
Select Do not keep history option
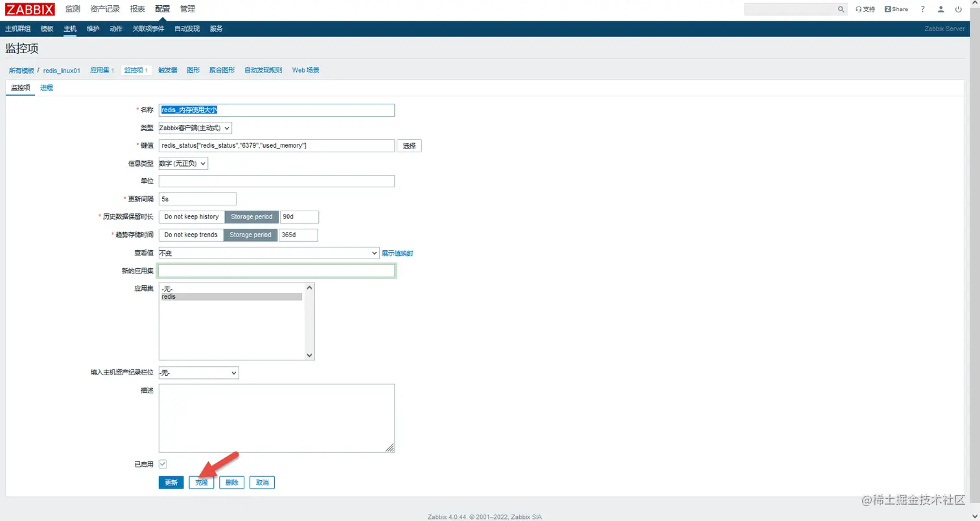pos(191,216)
